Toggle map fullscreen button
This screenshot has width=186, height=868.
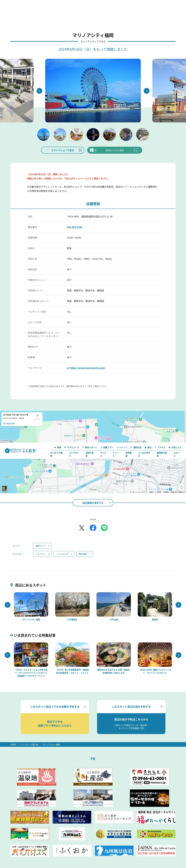pos(182,487)
